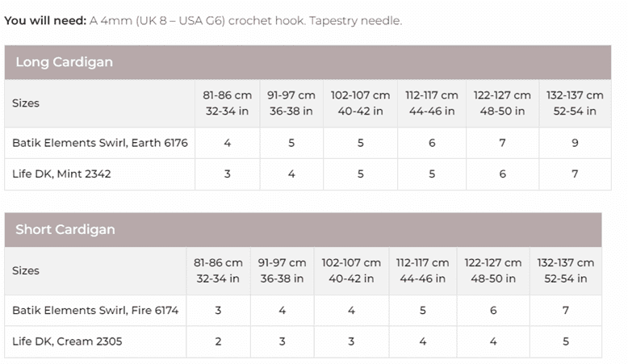
Task: Select the Mint 2342 quantity 7 cell
Action: pos(575,174)
